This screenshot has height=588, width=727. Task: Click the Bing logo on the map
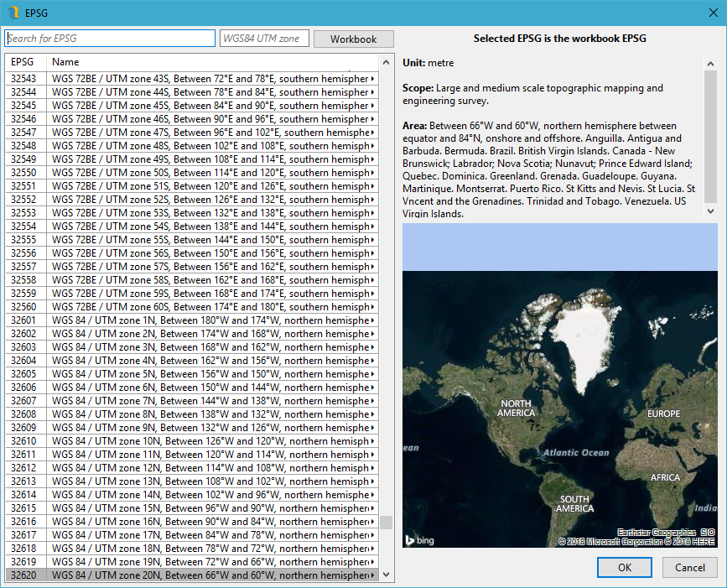point(419,540)
